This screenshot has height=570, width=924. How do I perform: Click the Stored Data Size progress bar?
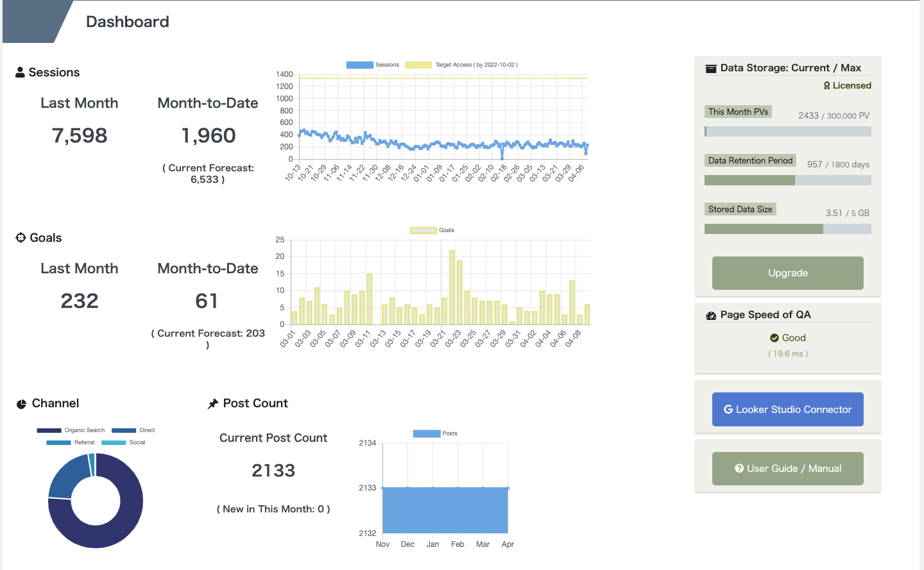[788, 229]
